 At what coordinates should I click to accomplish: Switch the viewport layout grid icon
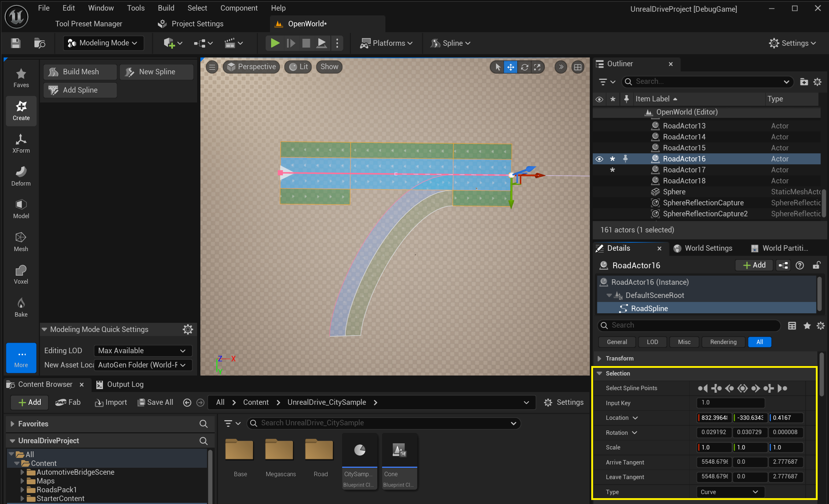(x=578, y=67)
